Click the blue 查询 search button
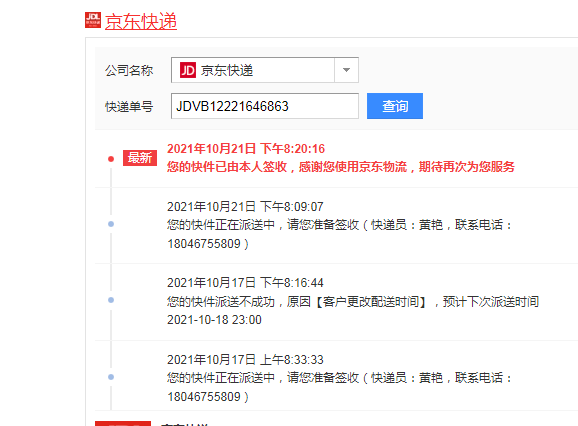This screenshot has width=578, height=426. pyautogui.click(x=395, y=106)
